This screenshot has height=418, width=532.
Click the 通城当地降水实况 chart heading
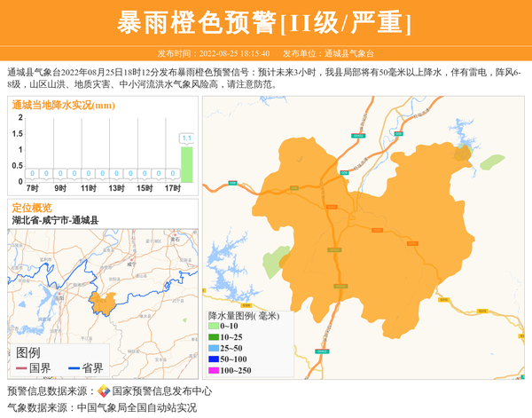click(x=63, y=106)
